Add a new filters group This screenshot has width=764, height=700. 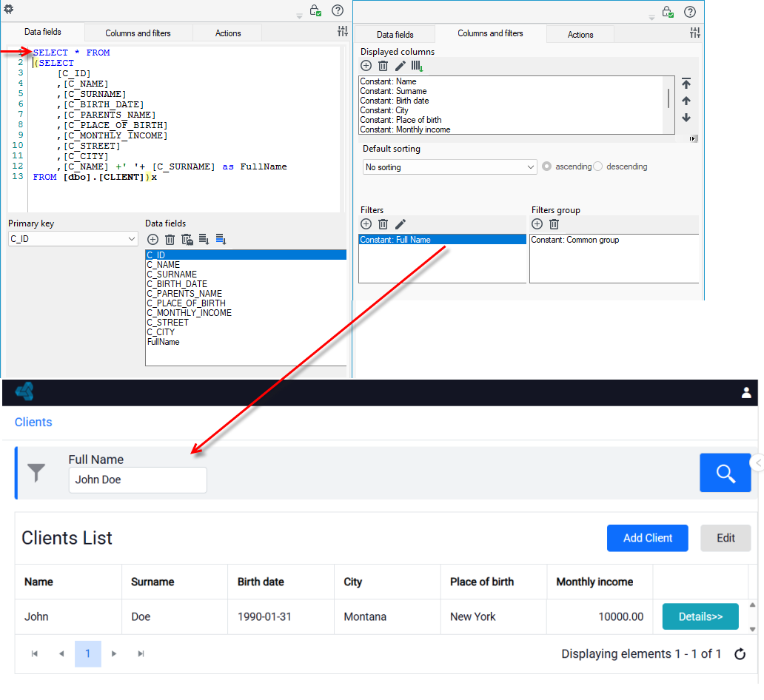tap(537, 224)
